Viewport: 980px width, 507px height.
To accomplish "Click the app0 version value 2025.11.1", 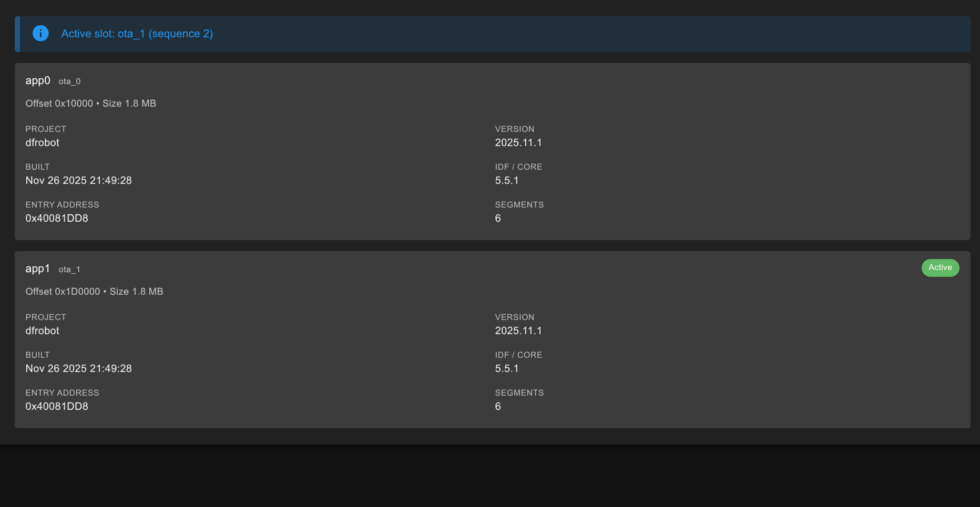I will (518, 142).
